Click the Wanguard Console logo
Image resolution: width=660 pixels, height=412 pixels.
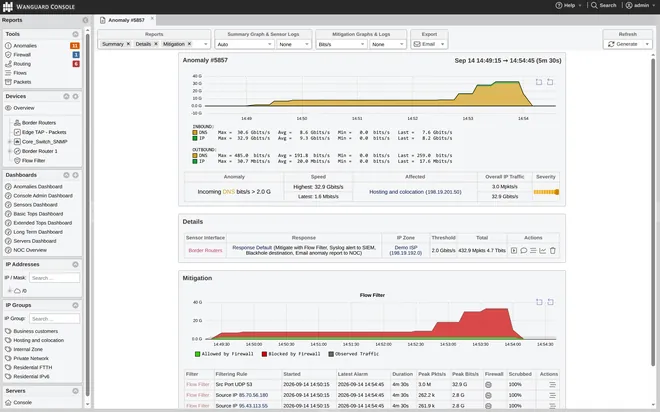tap(39, 6)
